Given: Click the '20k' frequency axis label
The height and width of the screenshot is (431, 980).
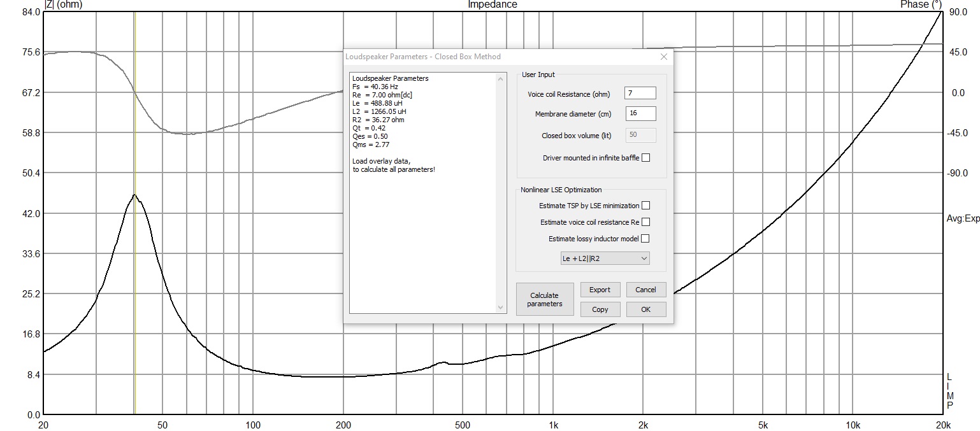Looking at the screenshot, I should tap(942, 425).
